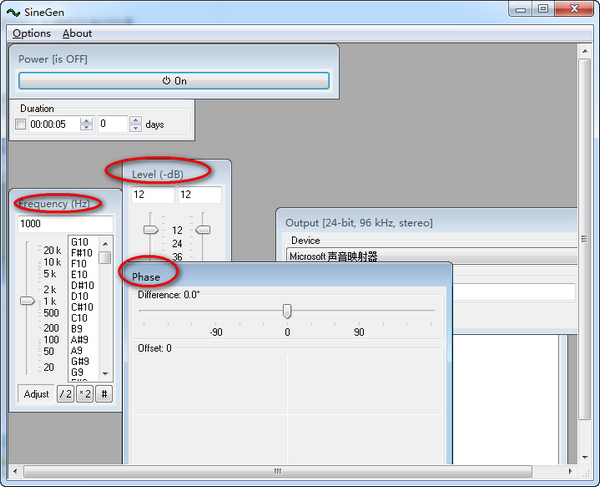This screenshot has height=487, width=600.
Task: Select note F10 in the list
Action: (x=79, y=264)
